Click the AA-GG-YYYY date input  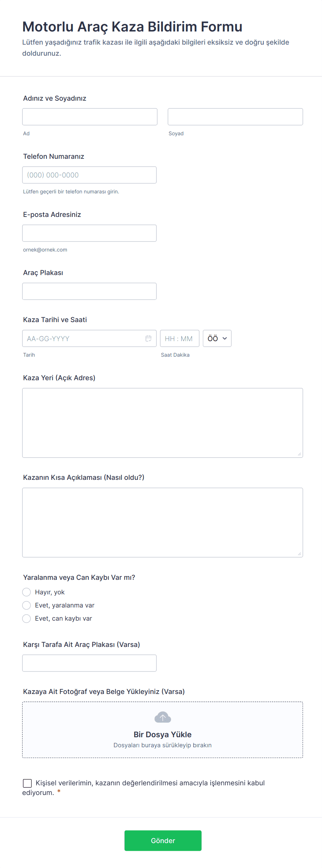click(x=89, y=338)
